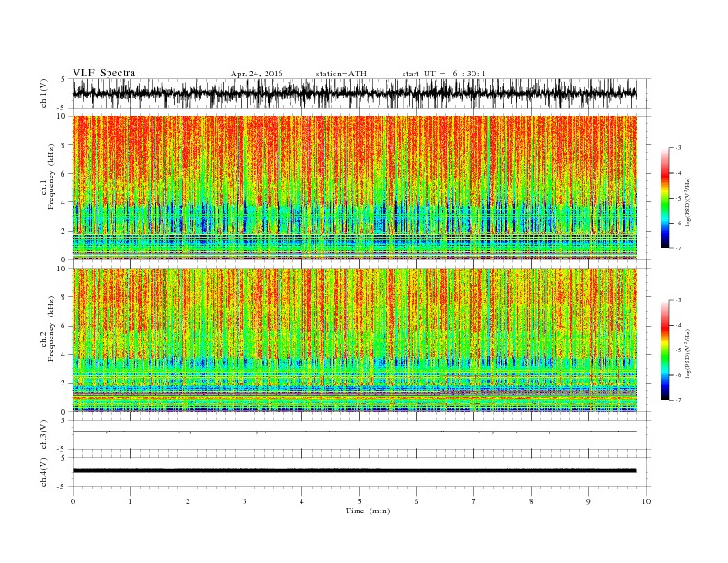
Task: Click the "-3" tick on ch.1 colorbar
Action: tap(677, 148)
